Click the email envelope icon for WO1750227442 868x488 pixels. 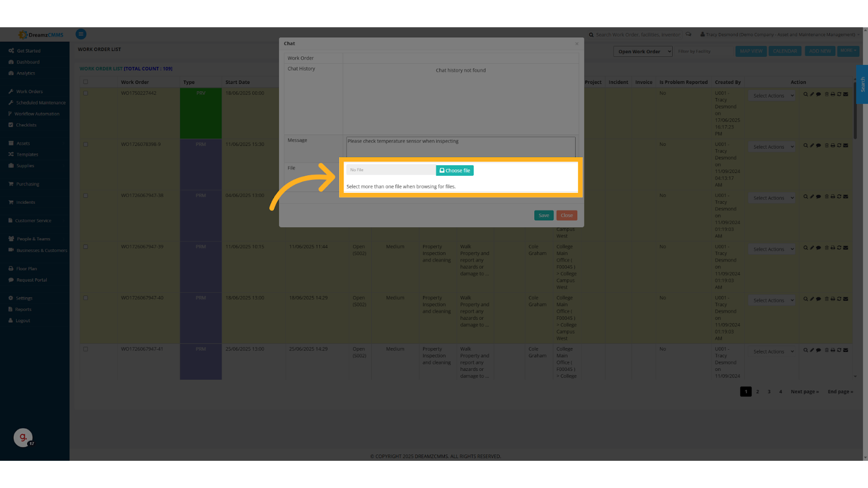[846, 94]
